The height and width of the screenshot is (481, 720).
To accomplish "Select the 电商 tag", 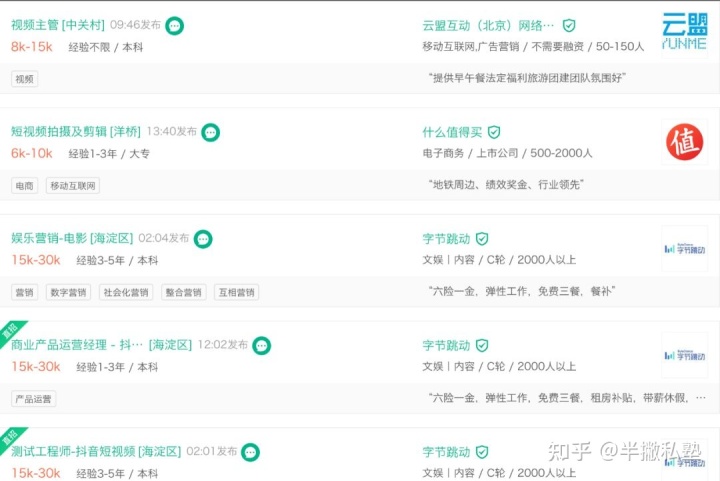I will [x=25, y=186].
